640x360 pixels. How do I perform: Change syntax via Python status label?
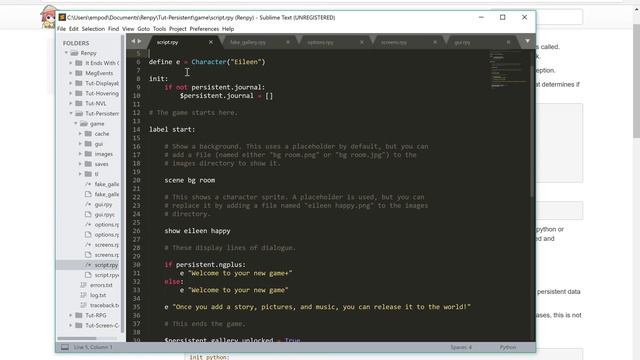[508, 347]
